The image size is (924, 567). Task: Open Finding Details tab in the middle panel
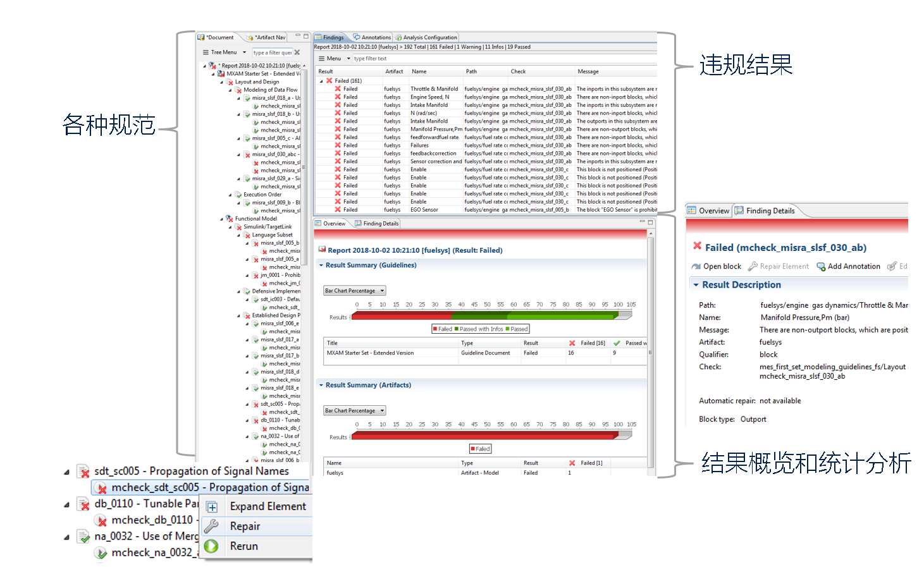pos(377,224)
